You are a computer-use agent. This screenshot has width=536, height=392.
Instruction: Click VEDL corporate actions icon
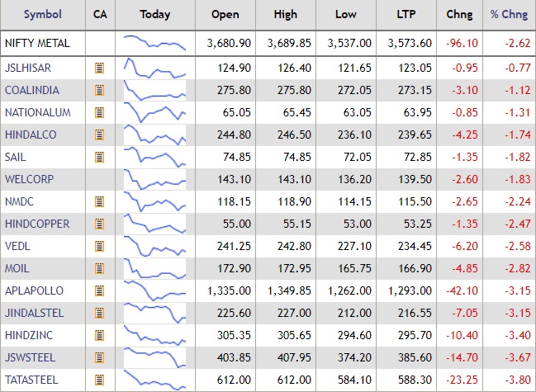(100, 246)
